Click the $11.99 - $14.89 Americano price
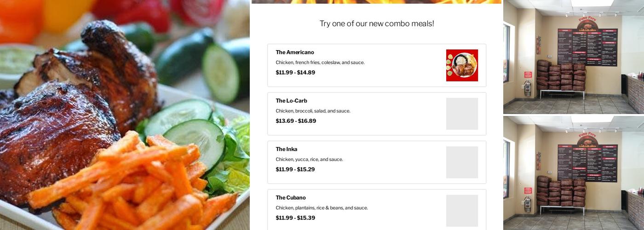 (295, 72)
